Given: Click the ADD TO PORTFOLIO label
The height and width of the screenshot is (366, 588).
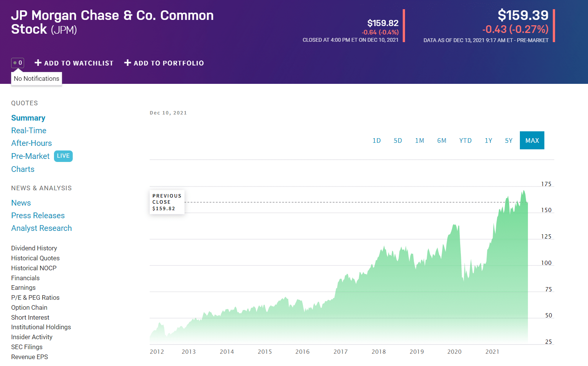Looking at the screenshot, I should tap(169, 63).
